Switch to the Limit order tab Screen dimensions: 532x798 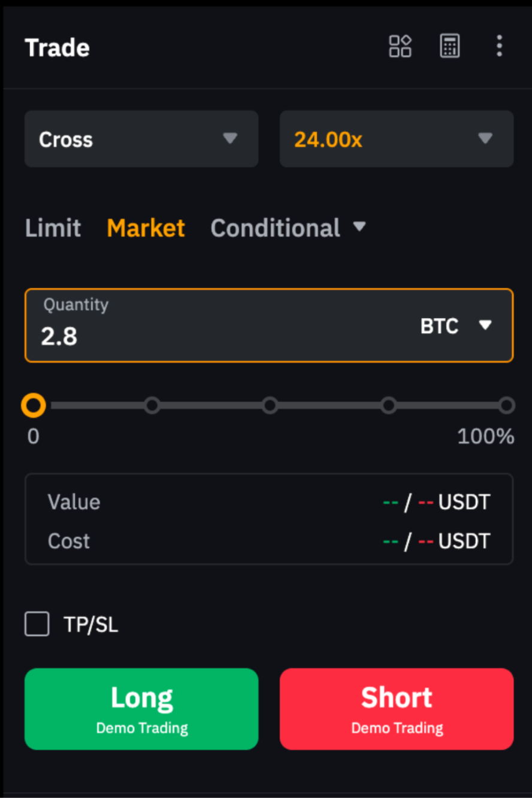point(53,228)
